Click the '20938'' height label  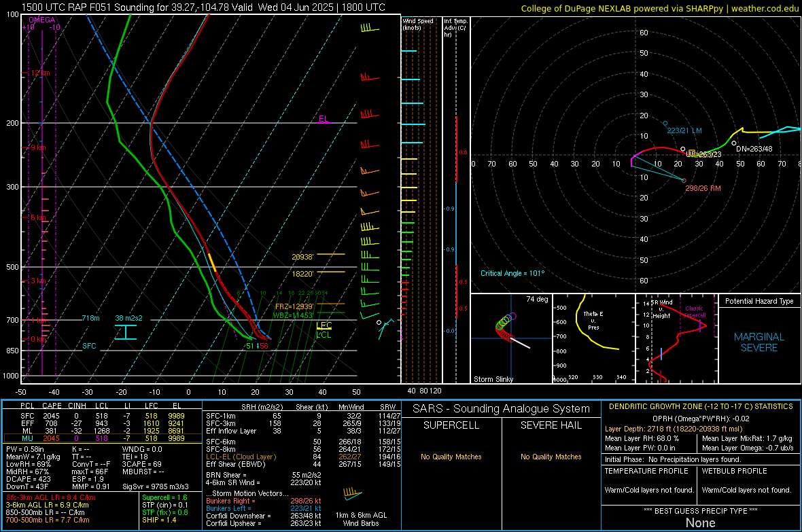(x=302, y=258)
